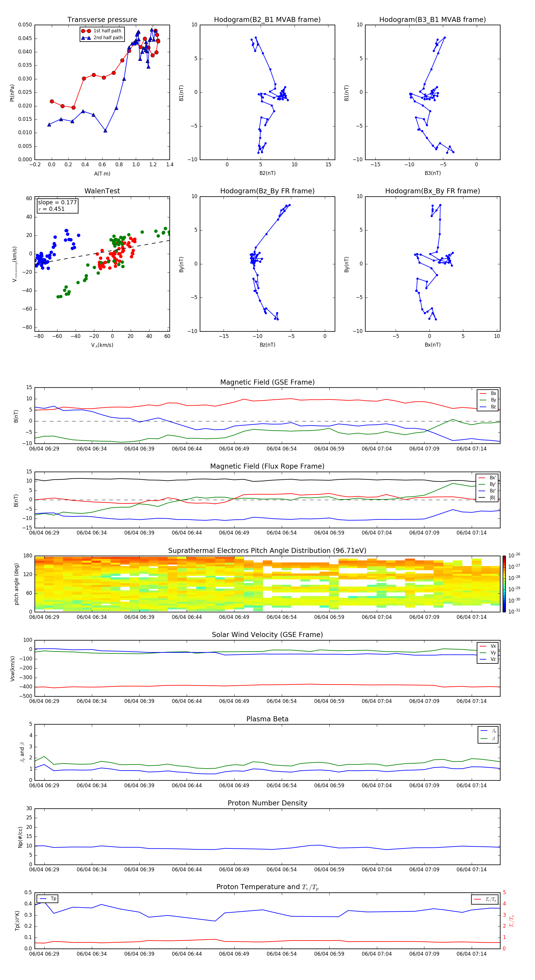This screenshot has height=980, width=535.
Task: Click the "Plasma Beta" plot title
Action: [267, 719]
